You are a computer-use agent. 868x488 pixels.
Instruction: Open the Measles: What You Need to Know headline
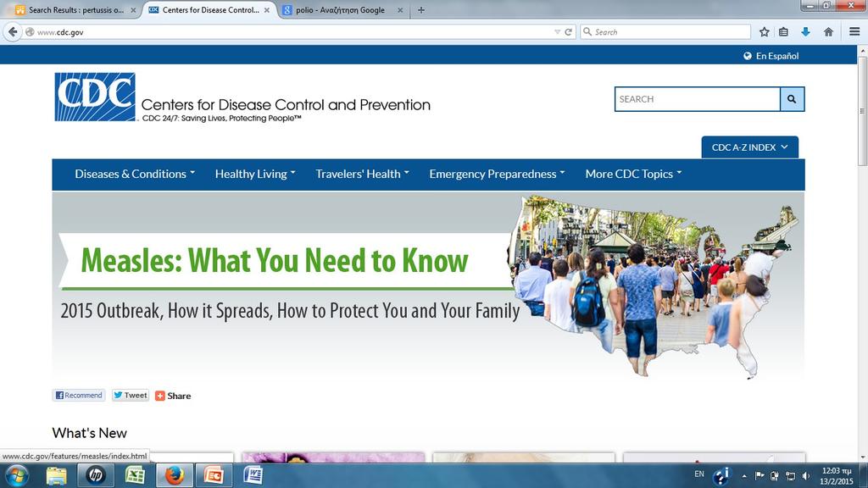pos(275,260)
